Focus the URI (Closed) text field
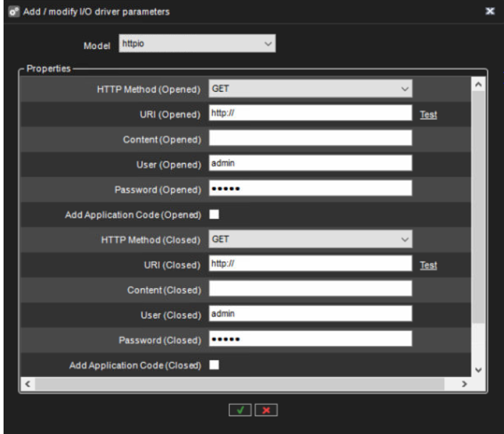The height and width of the screenshot is (434, 504). [310, 264]
